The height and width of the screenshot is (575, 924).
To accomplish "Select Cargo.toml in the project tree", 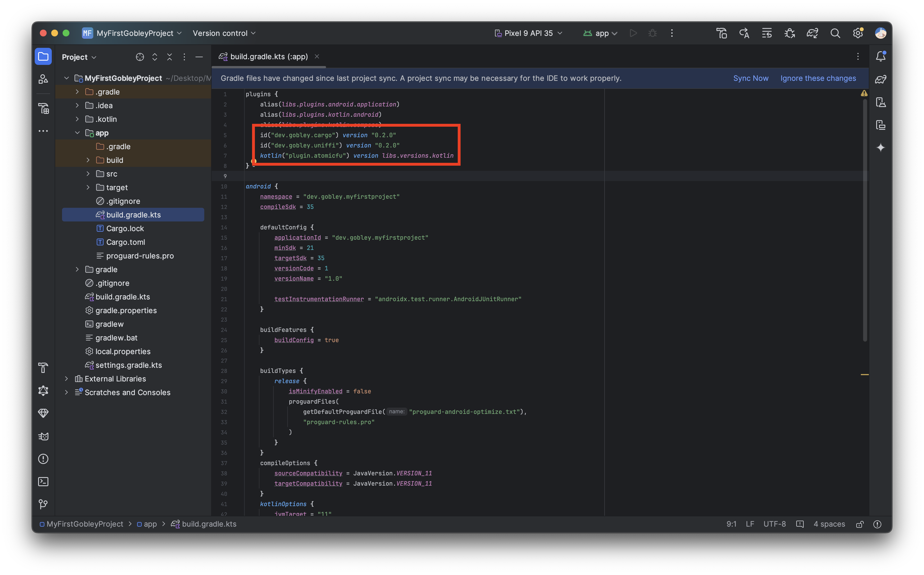I will tap(125, 242).
